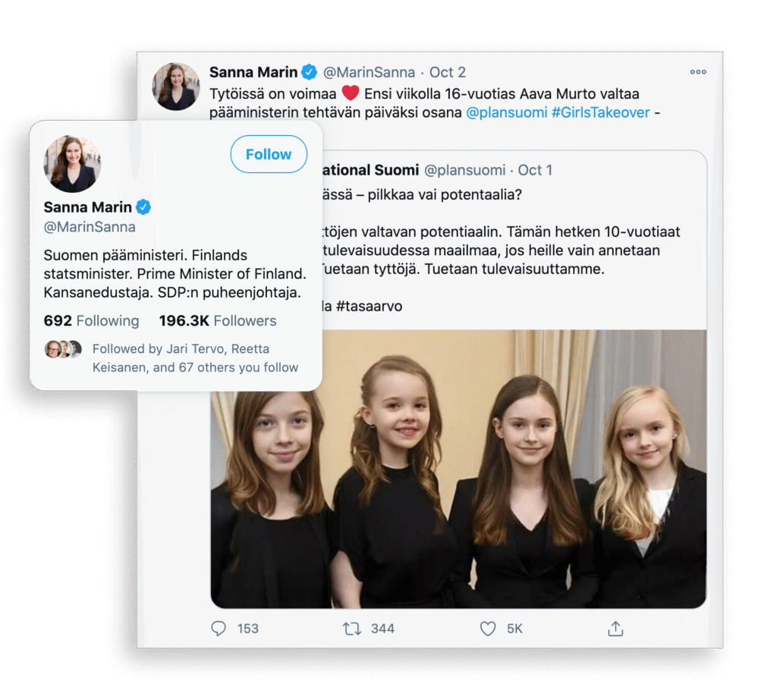Click the Oct 2 tweet timestamp

coord(448,72)
